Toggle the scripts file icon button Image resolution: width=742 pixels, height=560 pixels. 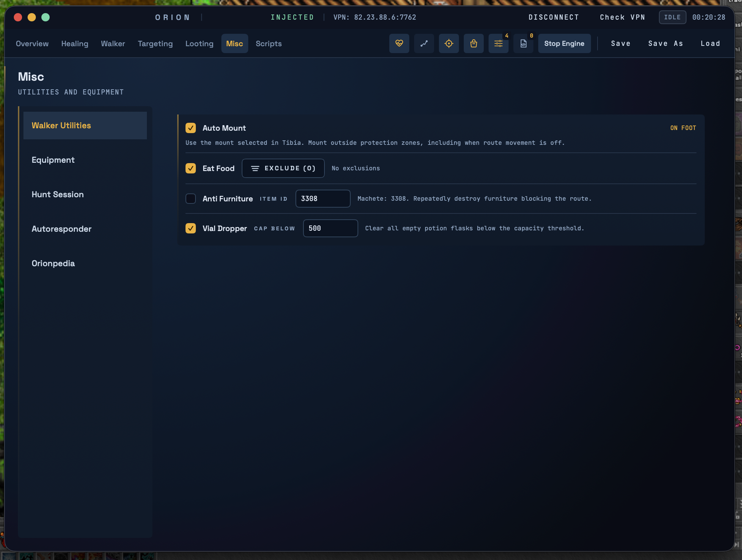(x=523, y=43)
